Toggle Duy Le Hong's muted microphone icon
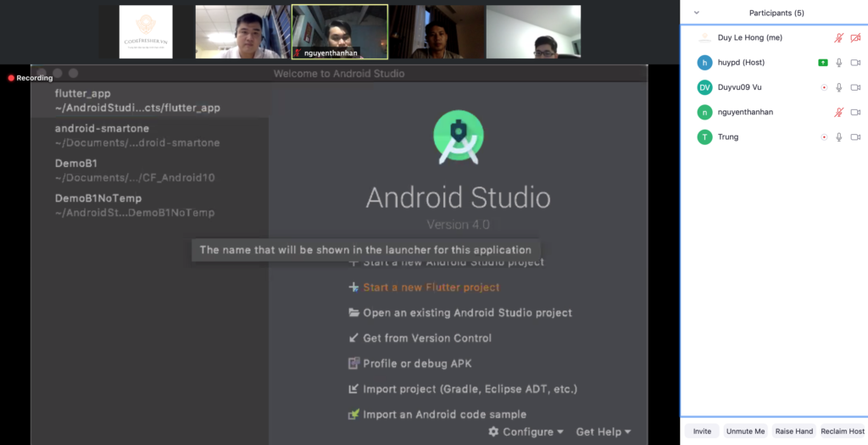This screenshot has height=445, width=868. pos(839,38)
